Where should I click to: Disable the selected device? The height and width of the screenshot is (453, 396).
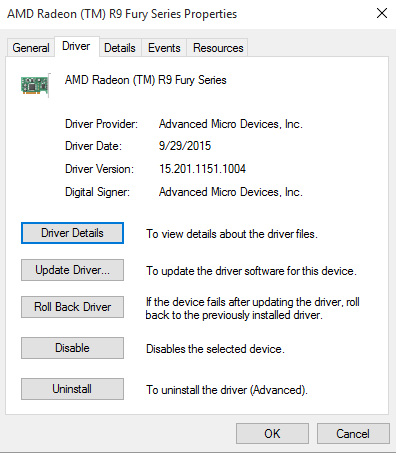72,348
